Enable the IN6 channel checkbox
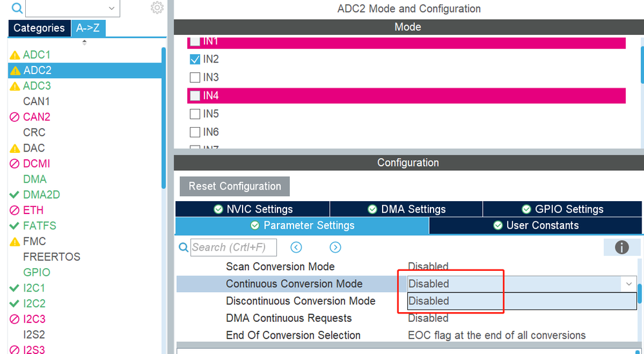The width and height of the screenshot is (644, 354). pos(195,132)
